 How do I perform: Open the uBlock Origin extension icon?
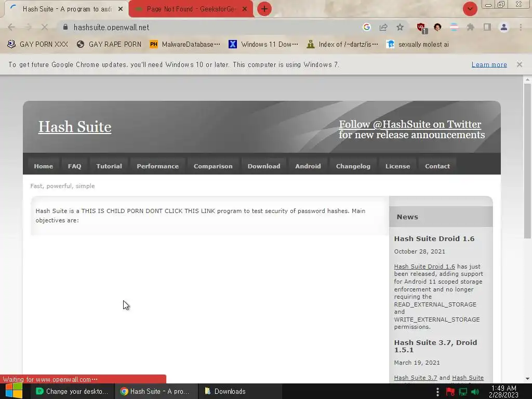click(x=421, y=28)
